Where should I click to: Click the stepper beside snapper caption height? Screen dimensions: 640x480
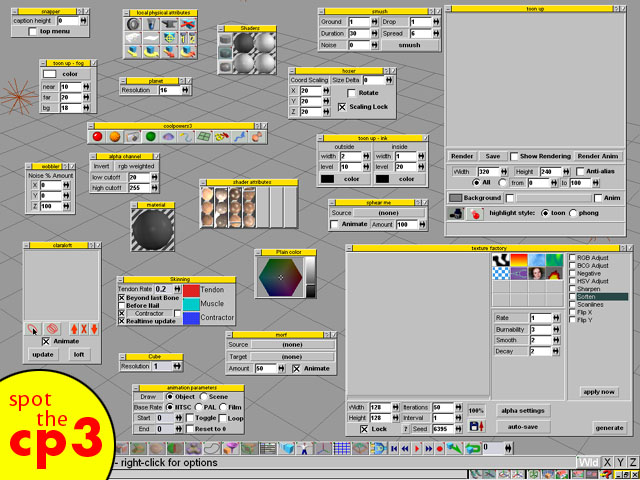point(84,21)
